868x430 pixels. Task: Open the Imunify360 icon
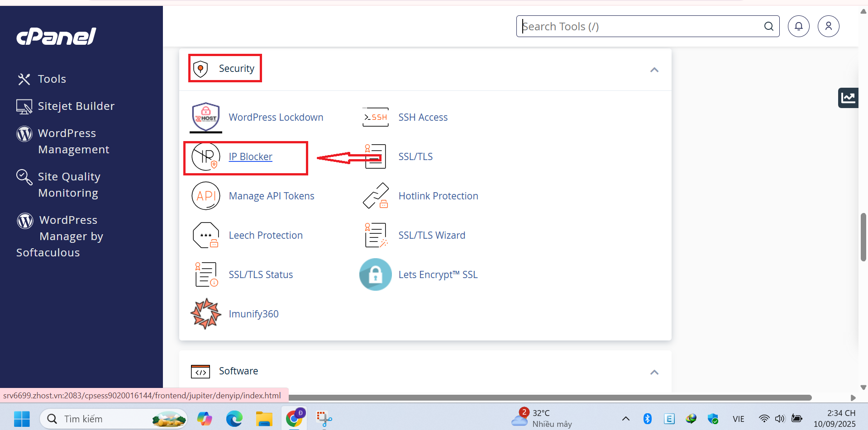(x=206, y=314)
